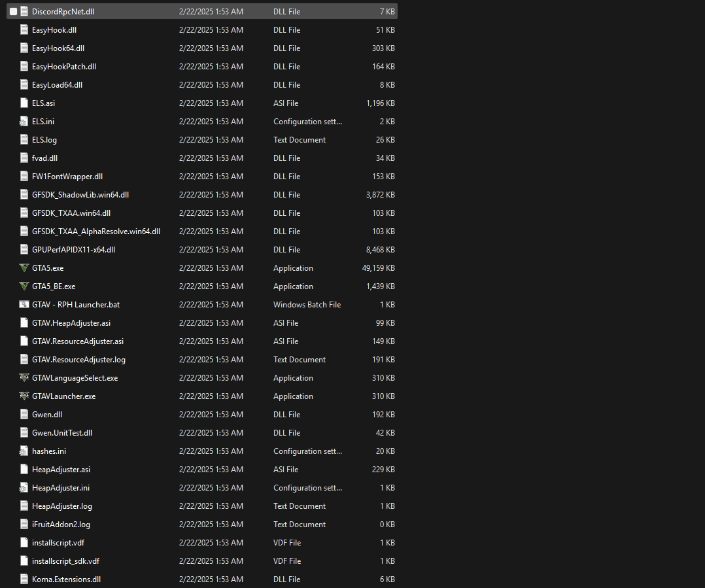Tick the checkbox beside DiscordRpcNet.dll

click(x=14, y=12)
